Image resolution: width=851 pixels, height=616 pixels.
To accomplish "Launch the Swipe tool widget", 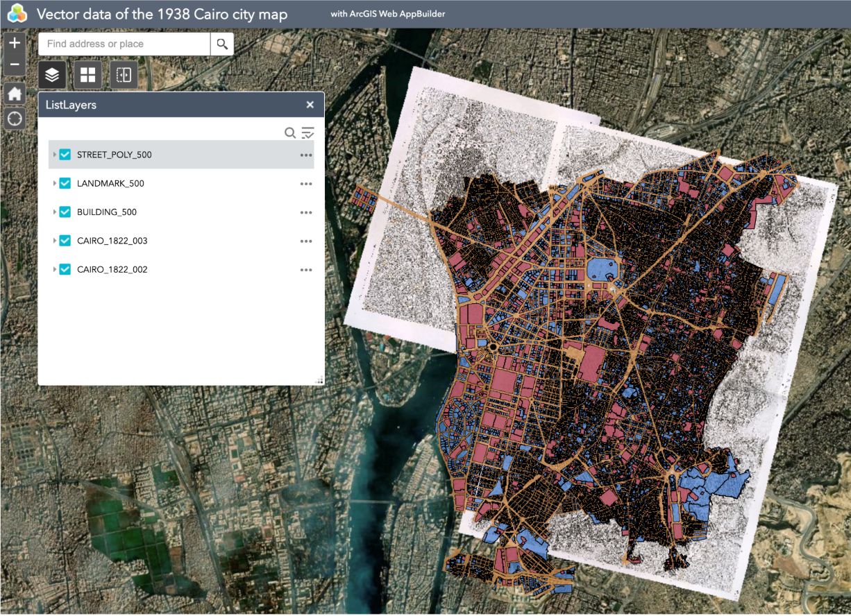I will tap(124, 75).
